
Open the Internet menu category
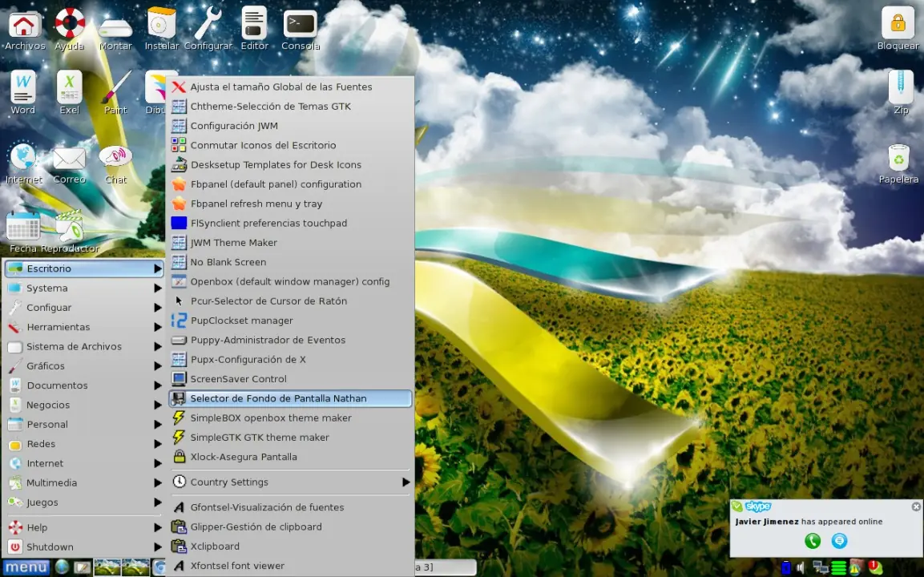click(83, 462)
